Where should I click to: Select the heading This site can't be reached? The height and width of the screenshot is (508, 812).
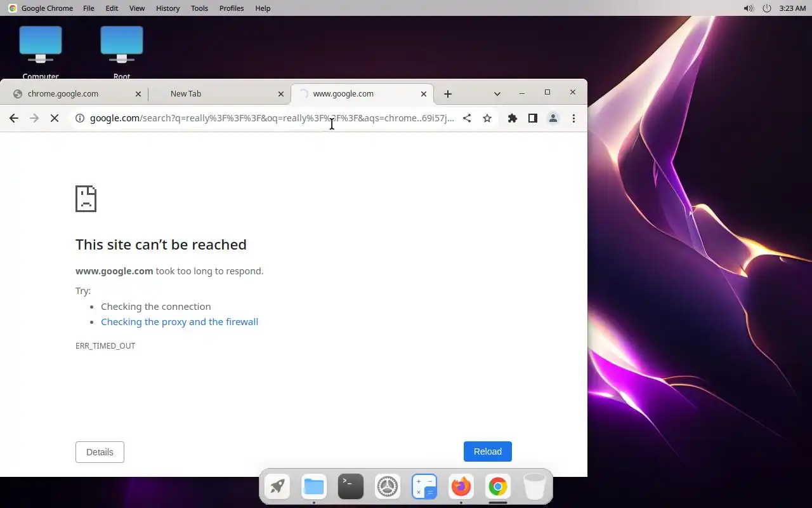[161, 244]
